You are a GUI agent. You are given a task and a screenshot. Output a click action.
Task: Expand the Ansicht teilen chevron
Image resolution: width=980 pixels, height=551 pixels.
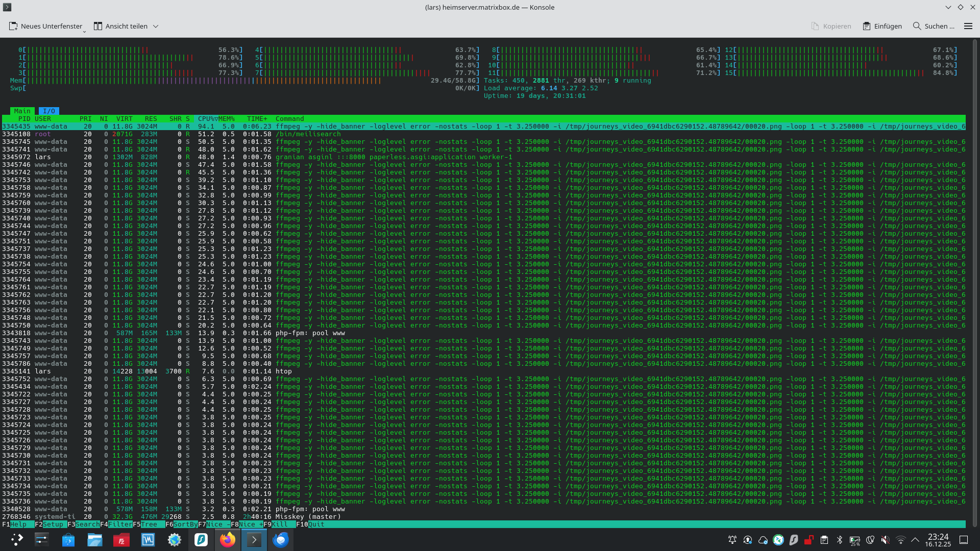156,26
